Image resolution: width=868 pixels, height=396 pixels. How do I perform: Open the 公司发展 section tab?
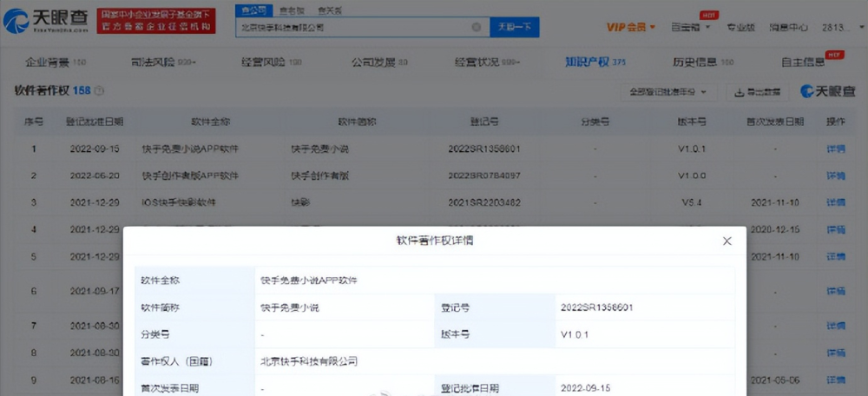click(x=379, y=63)
